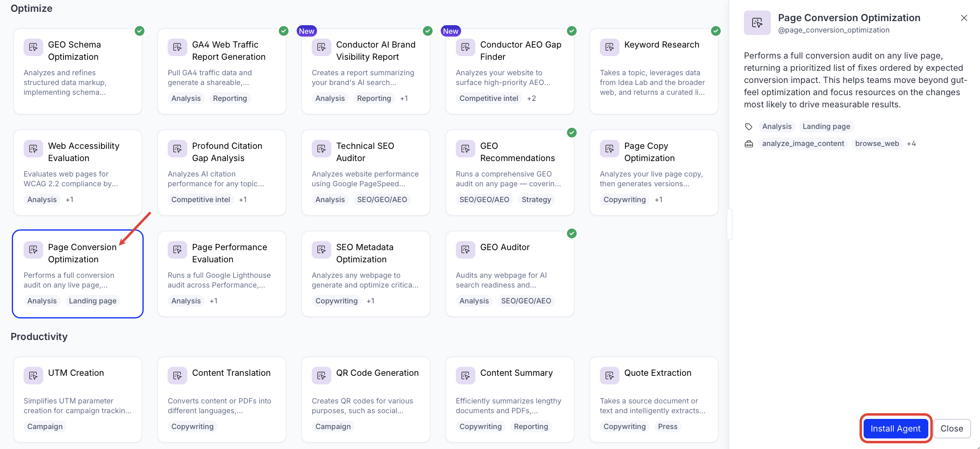Click the installed checkmark on GEO Auditor
This screenshot has width=980, height=449.
(x=572, y=233)
